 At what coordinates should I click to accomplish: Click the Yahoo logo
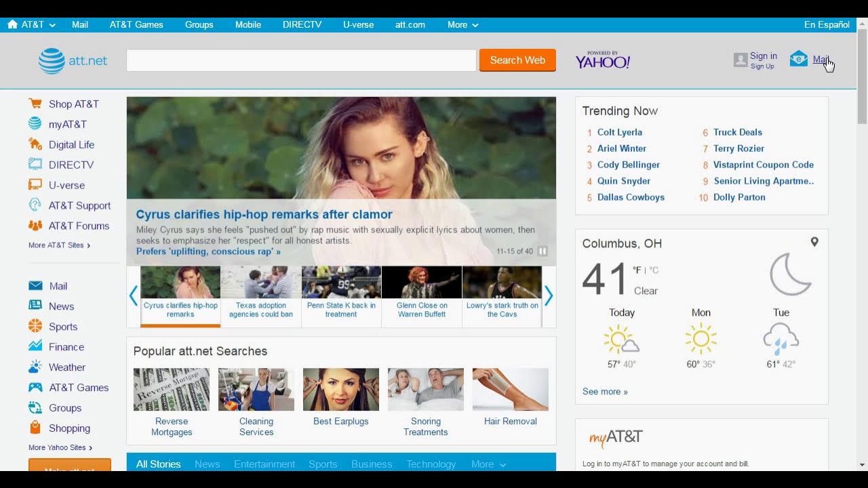(x=603, y=60)
